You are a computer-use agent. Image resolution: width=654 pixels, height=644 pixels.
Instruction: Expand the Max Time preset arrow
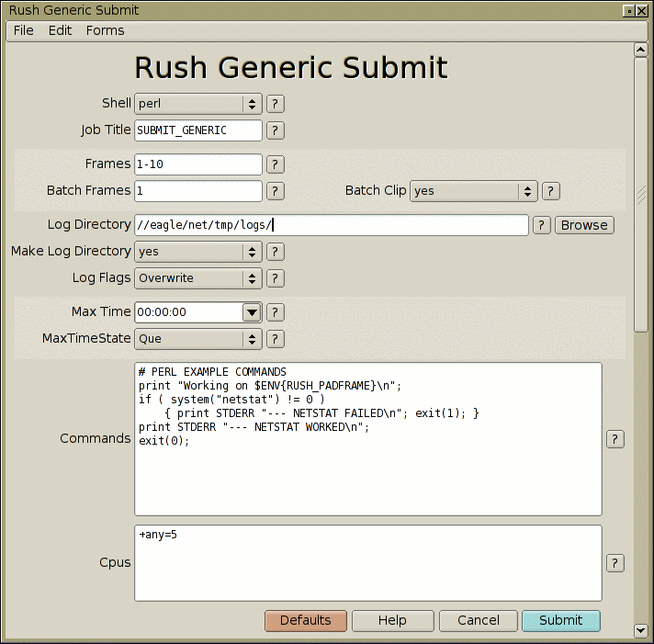coord(252,312)
